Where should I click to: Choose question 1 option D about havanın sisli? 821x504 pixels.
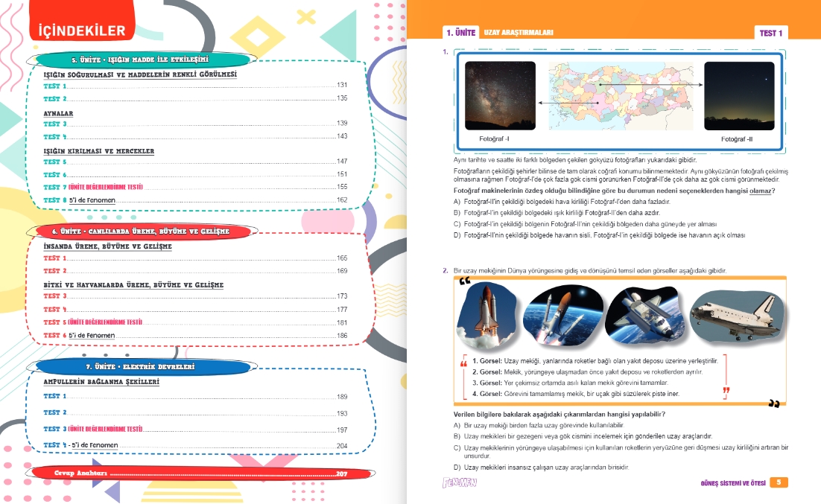pyautogui.click(x=599, y=235)
